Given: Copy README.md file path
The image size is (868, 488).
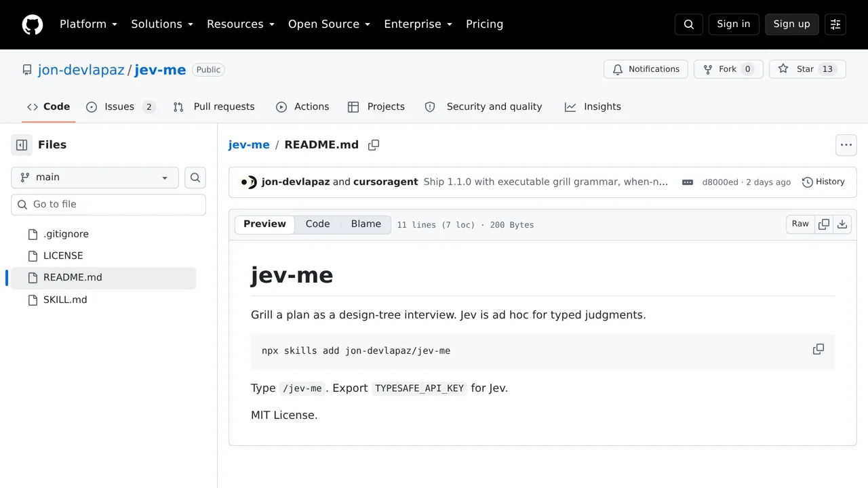Looking at the screenshot, I should (x=374, y=145).
